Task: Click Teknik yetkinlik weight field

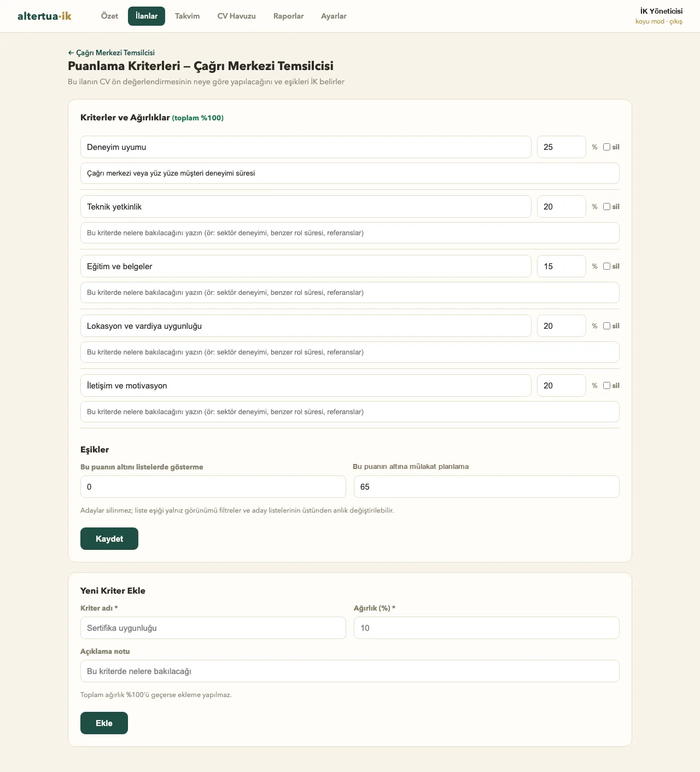Action: point(562,206)
